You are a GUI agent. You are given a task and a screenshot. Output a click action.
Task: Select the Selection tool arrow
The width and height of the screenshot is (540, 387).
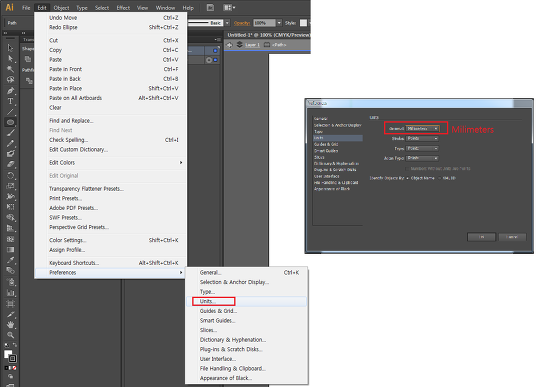pyautogui.click(x=10, y=48)
